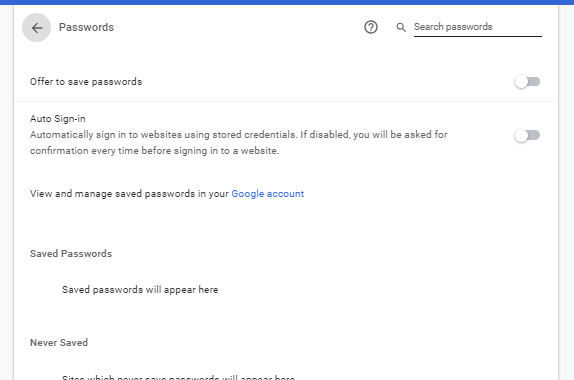Click the grey margin left of the card
The height and width of the screenshot is (380, 574).
coord(6,193)
